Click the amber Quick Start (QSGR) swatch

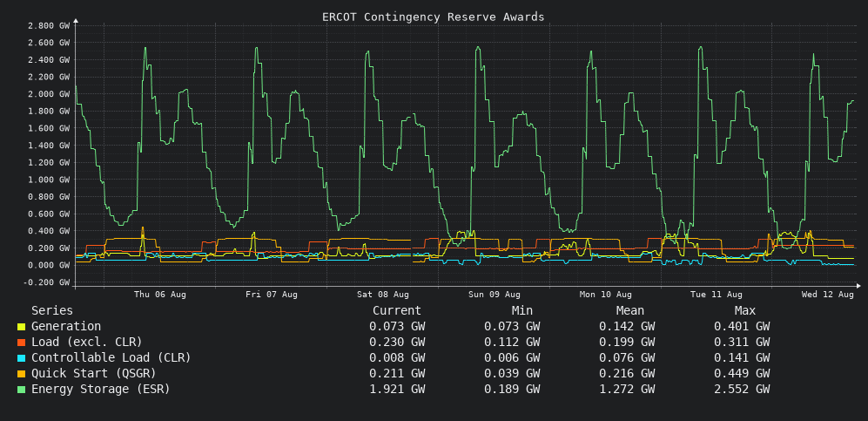(x=21, y=374)
